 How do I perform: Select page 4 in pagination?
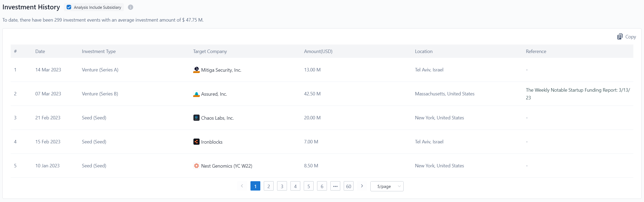pyautogui.click(x=295, y=186)
